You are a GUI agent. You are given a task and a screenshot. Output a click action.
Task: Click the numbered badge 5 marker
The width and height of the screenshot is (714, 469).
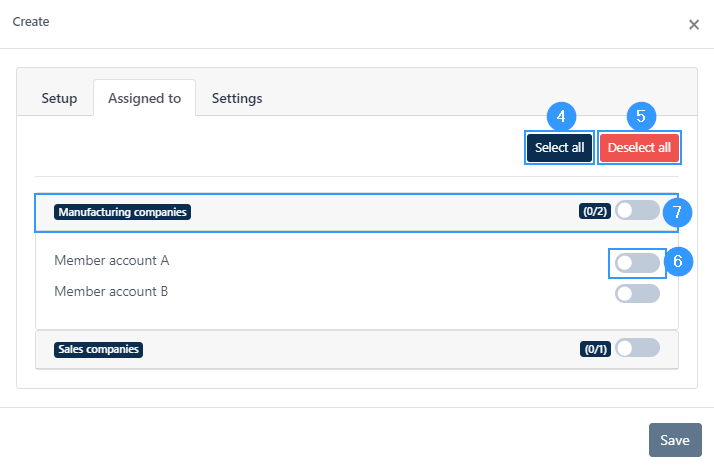(x=641, y=117)
